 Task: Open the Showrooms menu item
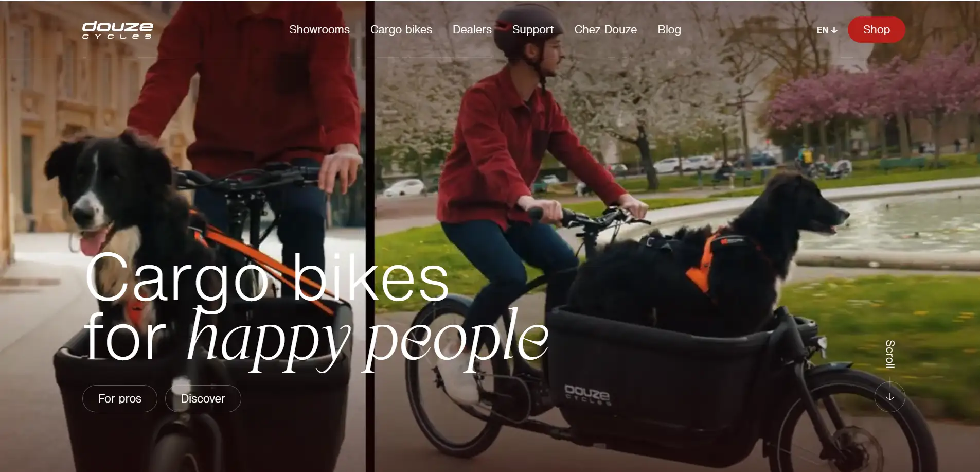click(319, 30)
